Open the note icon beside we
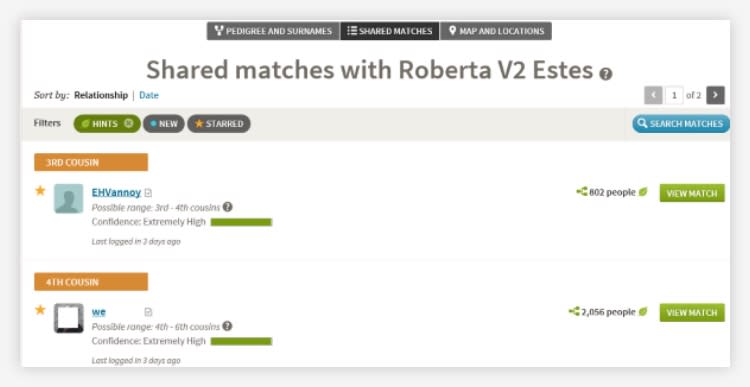This screenshot has width=750, height=387. [x=148, y=312]
